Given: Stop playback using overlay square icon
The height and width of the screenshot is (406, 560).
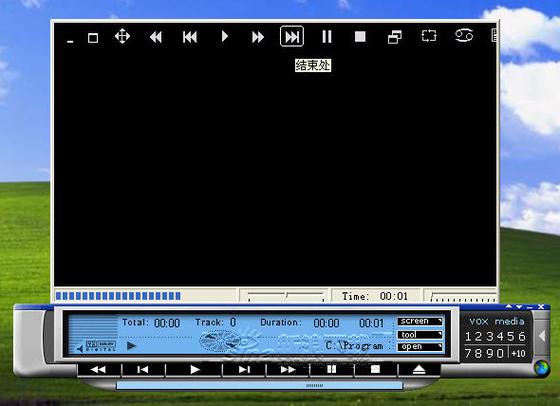Looking at the screenshot, I should pos(360,36).
